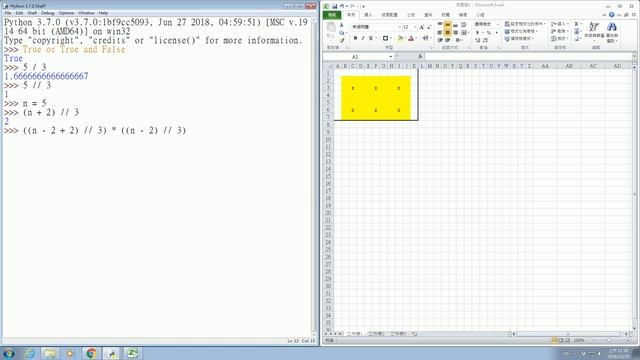Zoom out Excel with minus button

pos(590,340)
